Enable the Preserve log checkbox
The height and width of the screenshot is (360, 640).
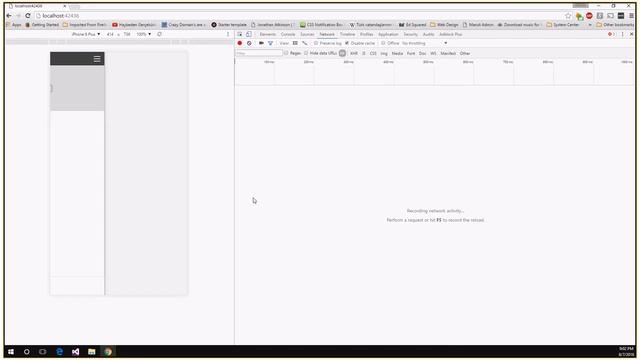coord(316,43)
